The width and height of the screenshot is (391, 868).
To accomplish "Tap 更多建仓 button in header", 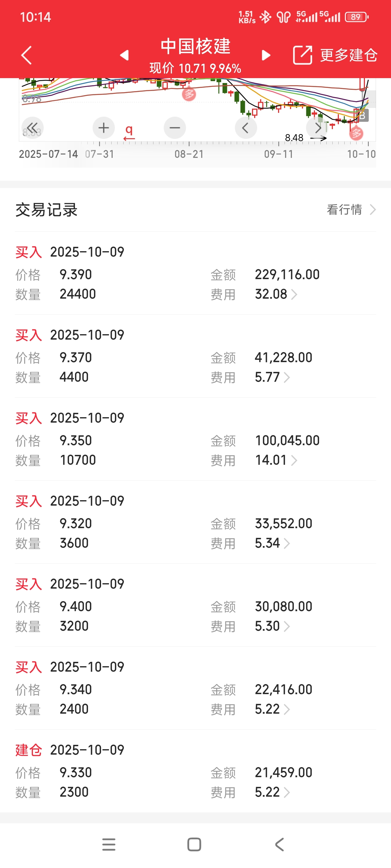I will [348, 55].
